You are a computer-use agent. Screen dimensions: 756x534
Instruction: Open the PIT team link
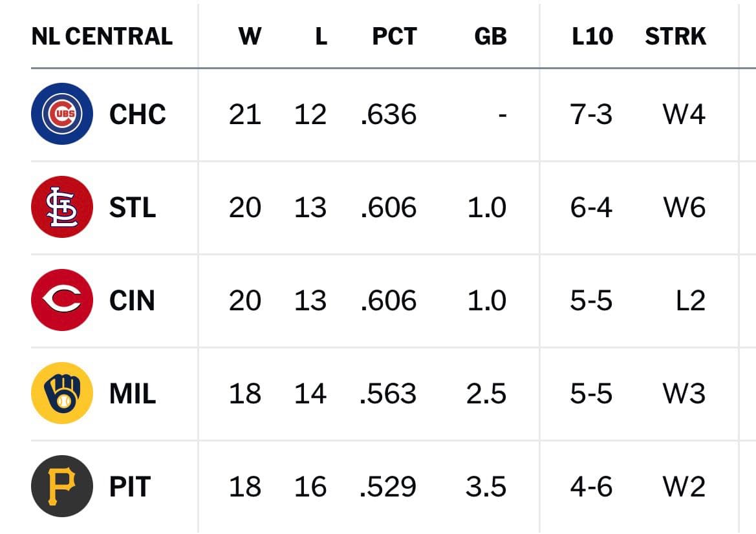point(130,487)
